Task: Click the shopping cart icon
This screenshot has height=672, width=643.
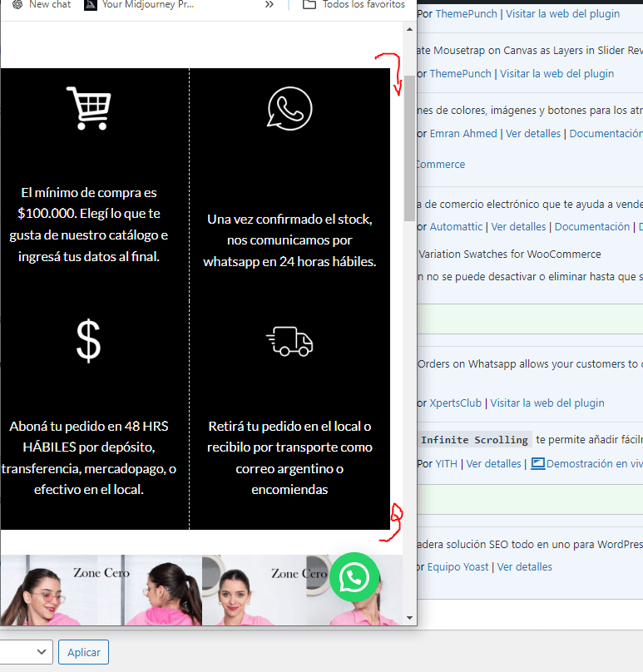Action: coord(89,108)
